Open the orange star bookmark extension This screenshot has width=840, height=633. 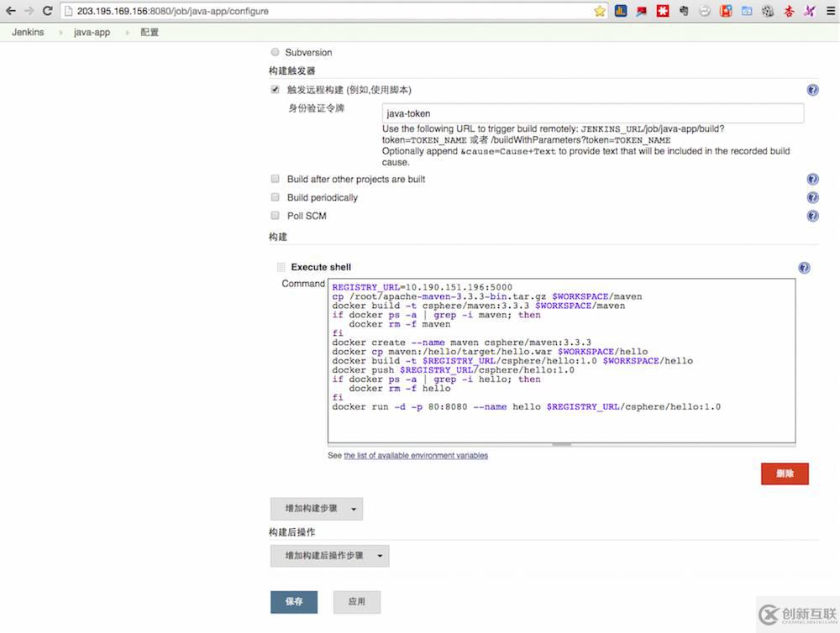(x=726, y=11)
